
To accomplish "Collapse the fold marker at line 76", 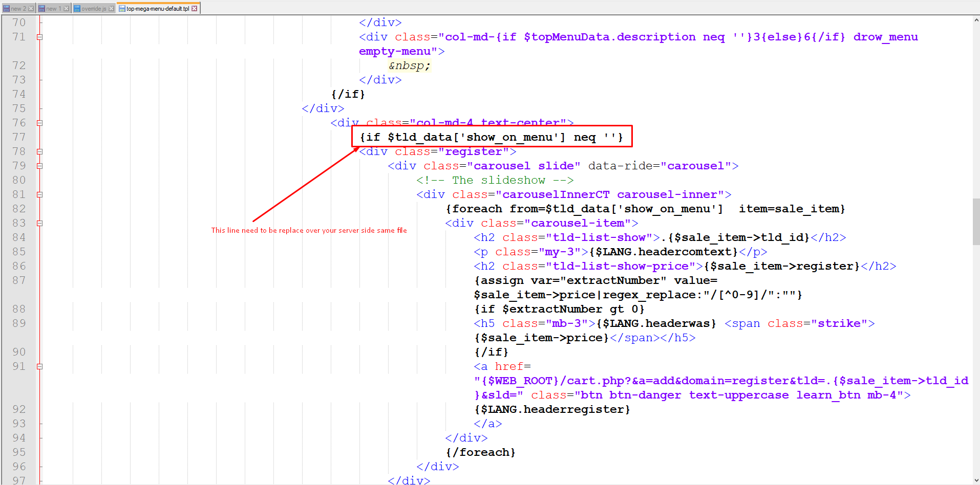I will [x=39, y=123].
